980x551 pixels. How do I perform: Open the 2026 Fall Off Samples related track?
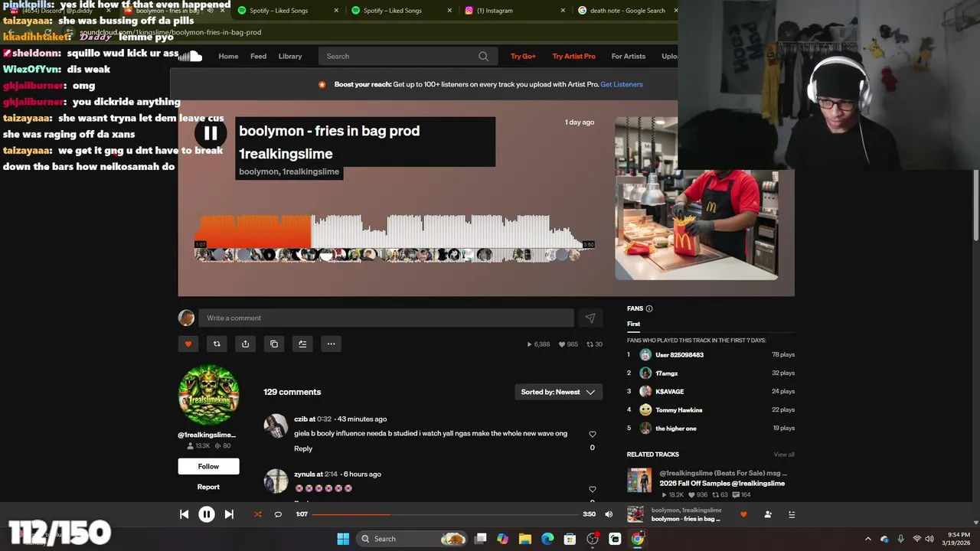click(x=722, y=484)
